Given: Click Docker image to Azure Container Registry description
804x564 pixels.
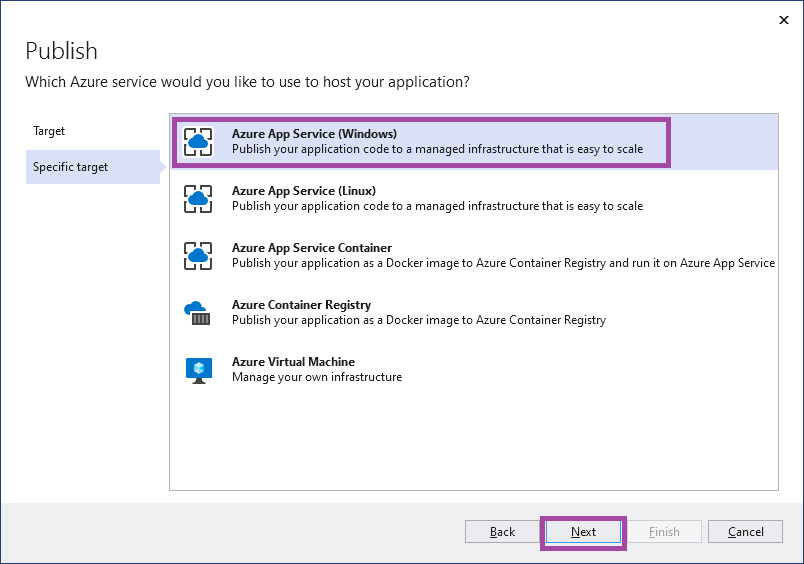Looking at the screenshot, I should 419,320.
